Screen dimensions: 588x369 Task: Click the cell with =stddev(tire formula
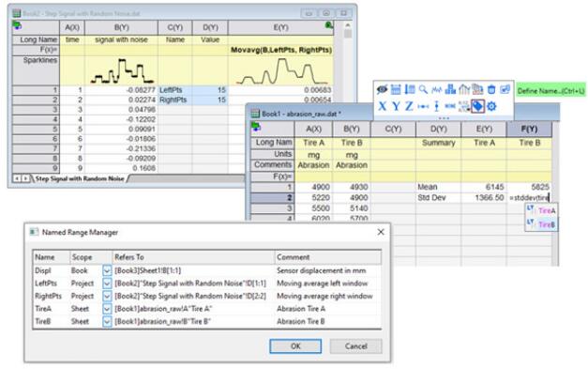click(x=529, y=197)
